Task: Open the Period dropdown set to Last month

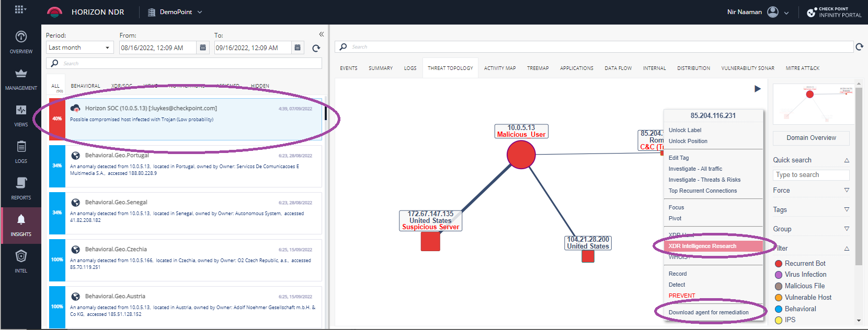Action: [79, 48]
